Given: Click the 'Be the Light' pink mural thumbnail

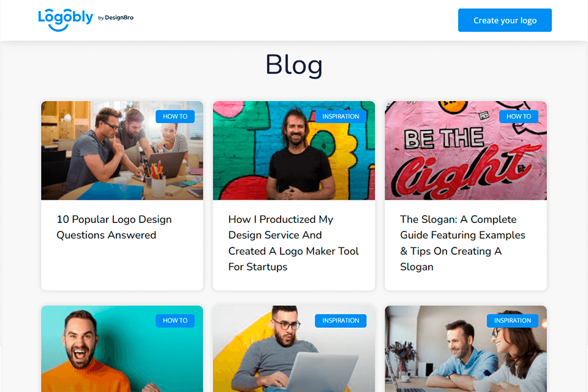Looking at the screenshot, I should pyautogui.click(x=466, y=151).
